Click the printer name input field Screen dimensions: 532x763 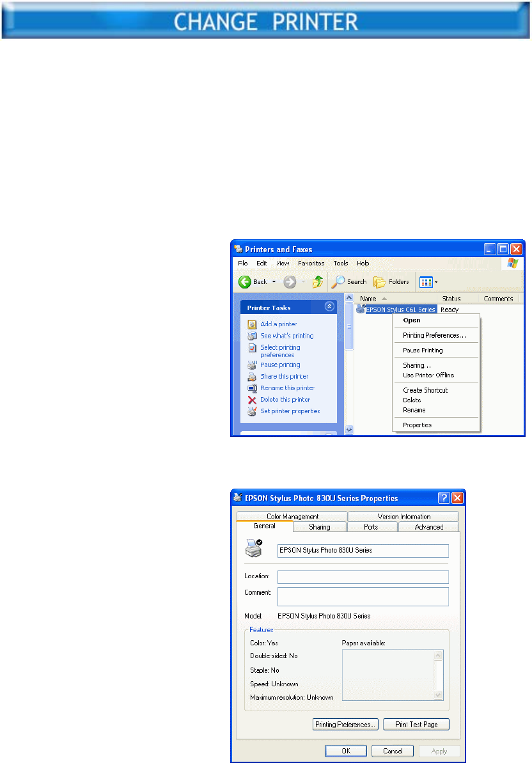click(x=363, y=551)
